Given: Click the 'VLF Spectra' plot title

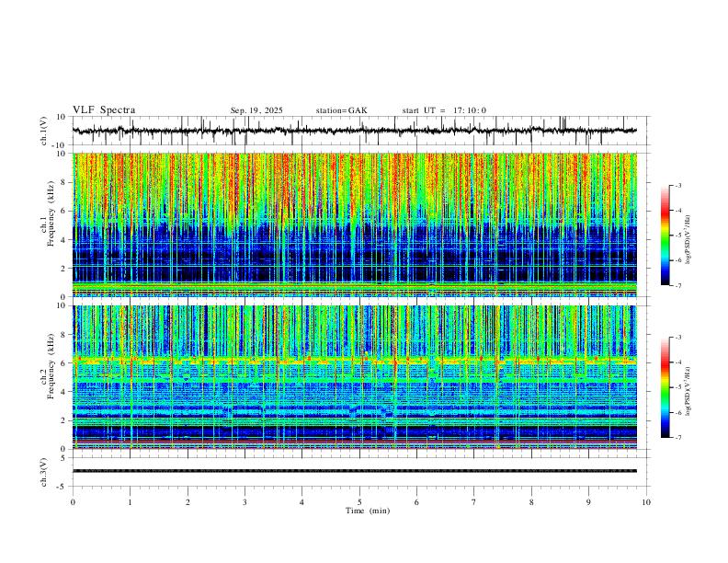Looking at the screenshot, I should pos(104,110).
